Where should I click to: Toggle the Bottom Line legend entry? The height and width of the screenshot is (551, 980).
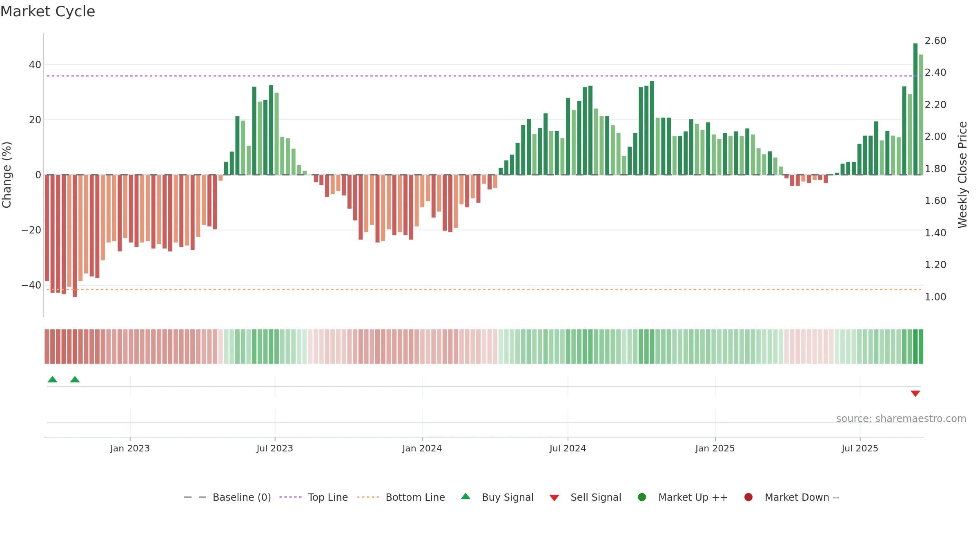(x=401, y=497)
